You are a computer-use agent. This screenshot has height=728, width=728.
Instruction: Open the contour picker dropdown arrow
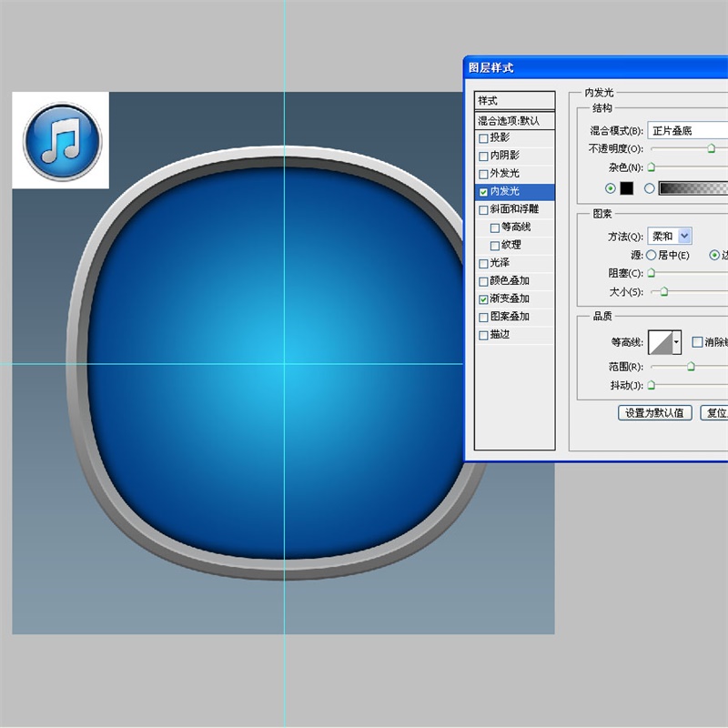pyautogui.click(x=677, y=343)
